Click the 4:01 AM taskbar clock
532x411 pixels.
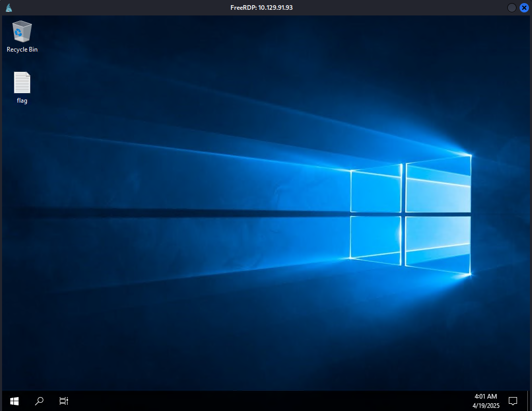pos(486,397)
